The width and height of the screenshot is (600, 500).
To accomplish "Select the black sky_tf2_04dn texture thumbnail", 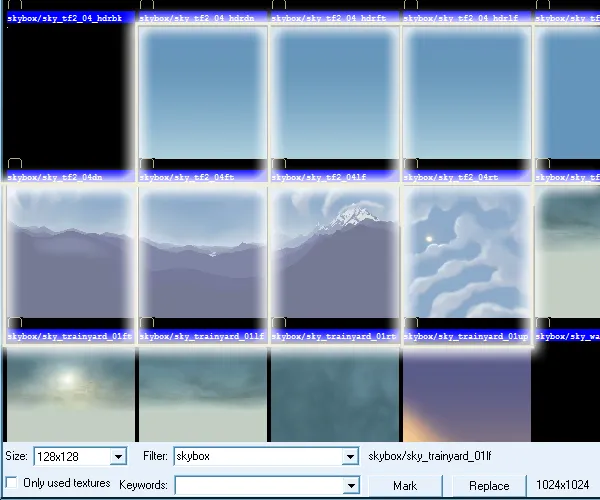I will [x=68, y=95].
